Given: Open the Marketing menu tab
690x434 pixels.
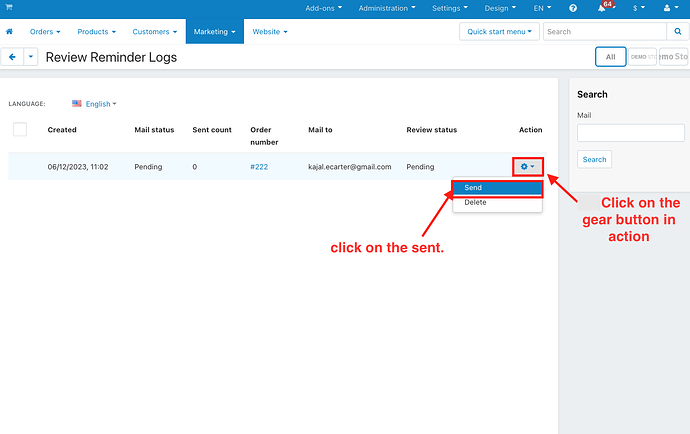Looking at the screenshot, I should click(215, 32).
